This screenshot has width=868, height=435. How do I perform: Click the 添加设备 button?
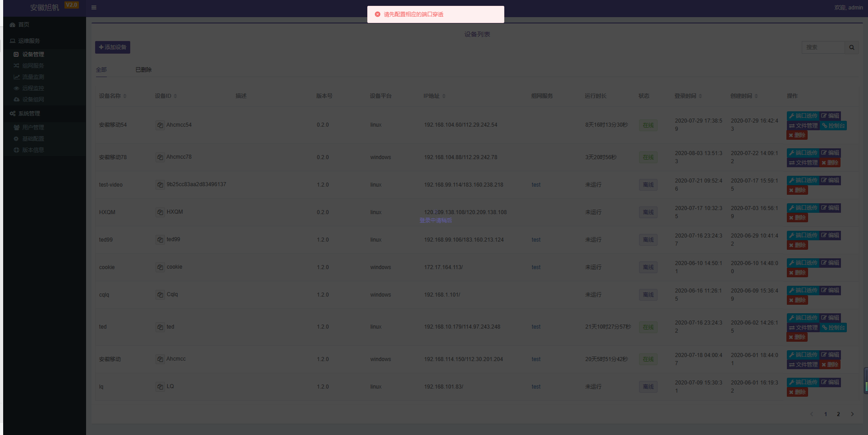pyautogui.click(x=113, y=47)
